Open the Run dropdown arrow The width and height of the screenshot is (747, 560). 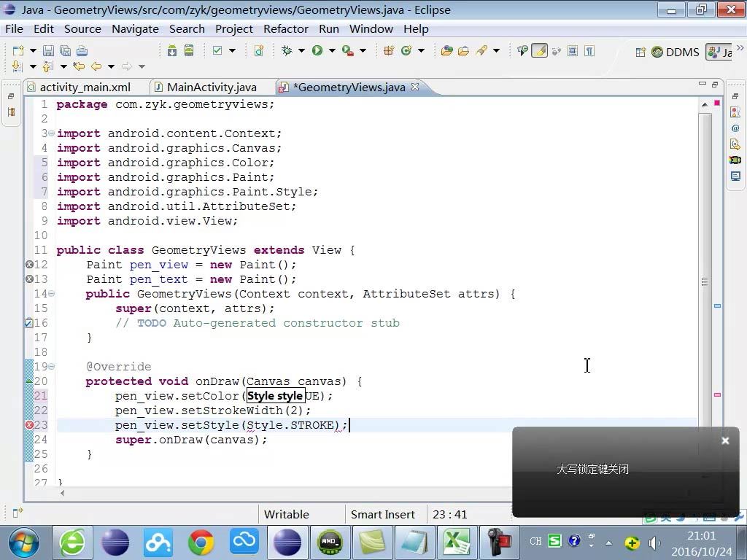tap(332, 50)
